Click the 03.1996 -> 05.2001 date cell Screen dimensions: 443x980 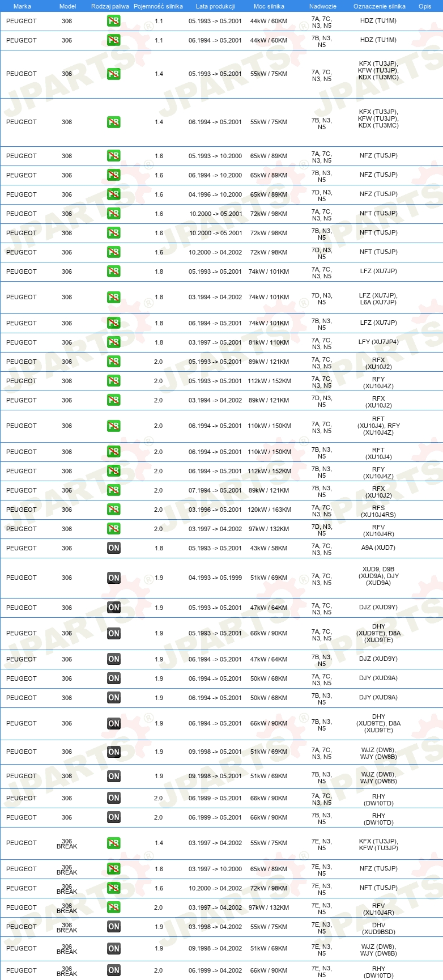(x=215, y=510)
